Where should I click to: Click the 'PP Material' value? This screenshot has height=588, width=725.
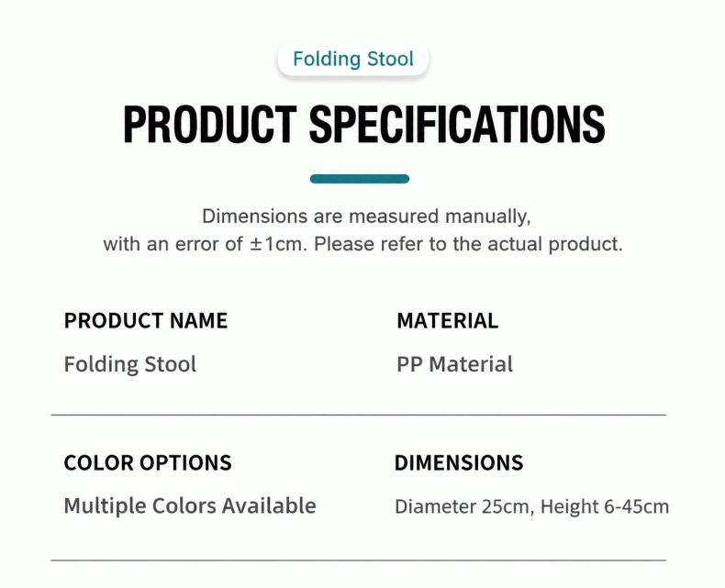click(x=454, y=364)
